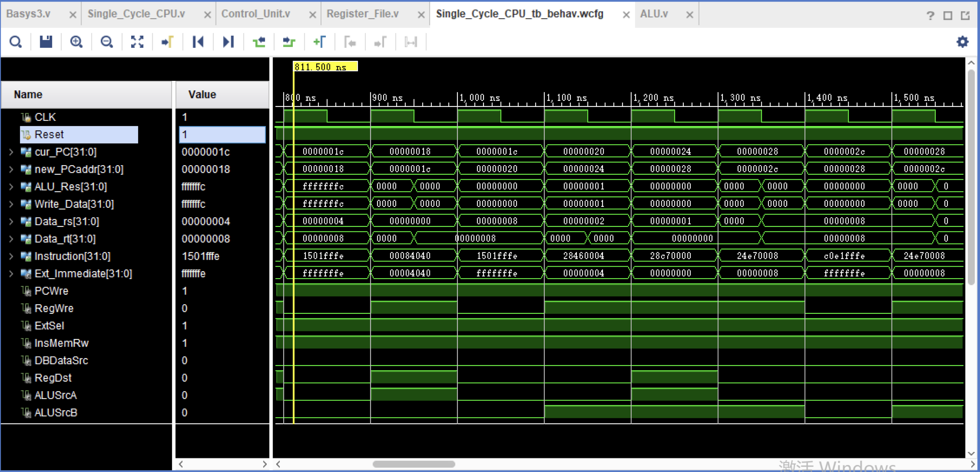Viewport: 980px width, 472px height.
Task: Click the Search icon in waveform toolbar
Action: point(16,42)
